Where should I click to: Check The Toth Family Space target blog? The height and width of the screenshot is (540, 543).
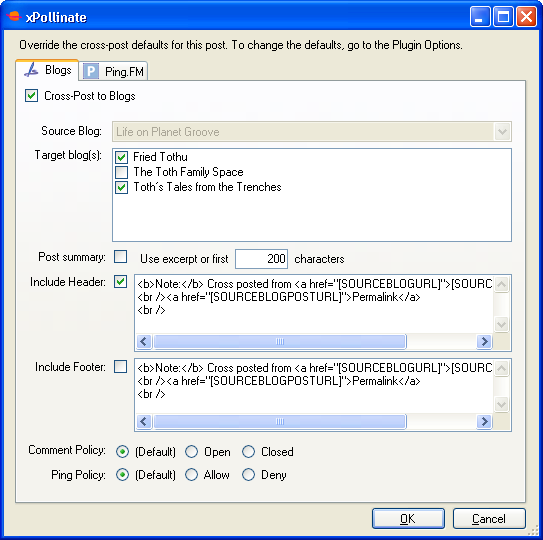coord(121,172)
